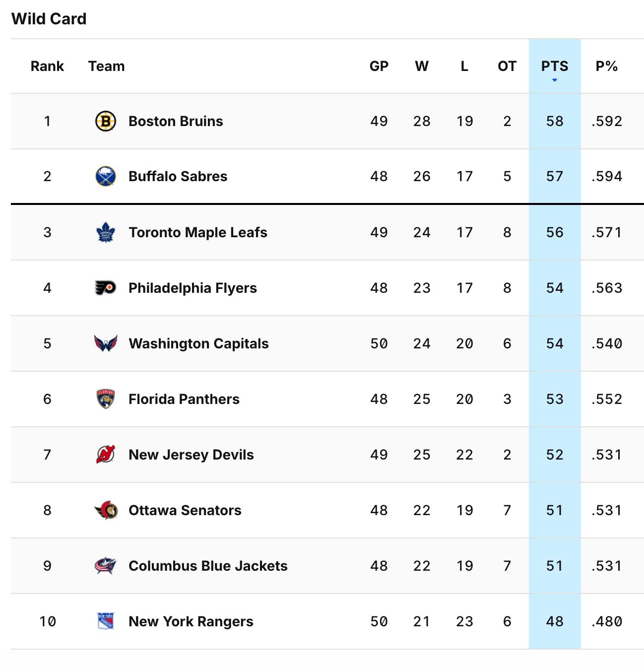Screen dimensions: 644x666
Task: Click the Buffalo Sabres logo
Action: coord(105,176)
